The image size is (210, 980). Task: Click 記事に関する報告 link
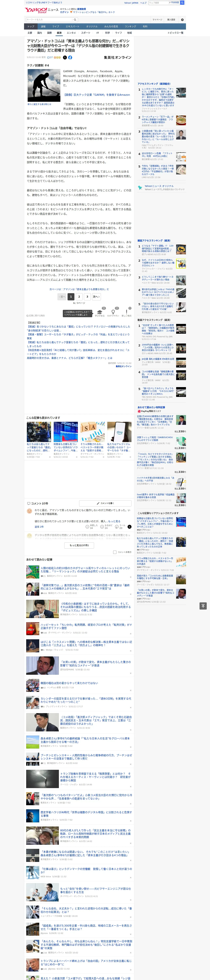tap(35, 315)
